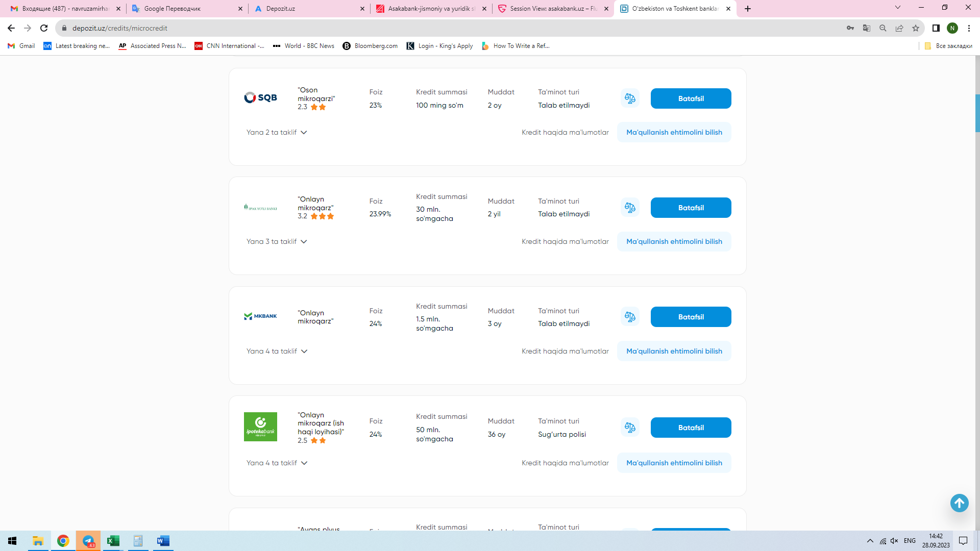This screenshot has height=551, width=980.
Task: Click the ENG language indicator in tray
Action: click(x=910, y=541)
